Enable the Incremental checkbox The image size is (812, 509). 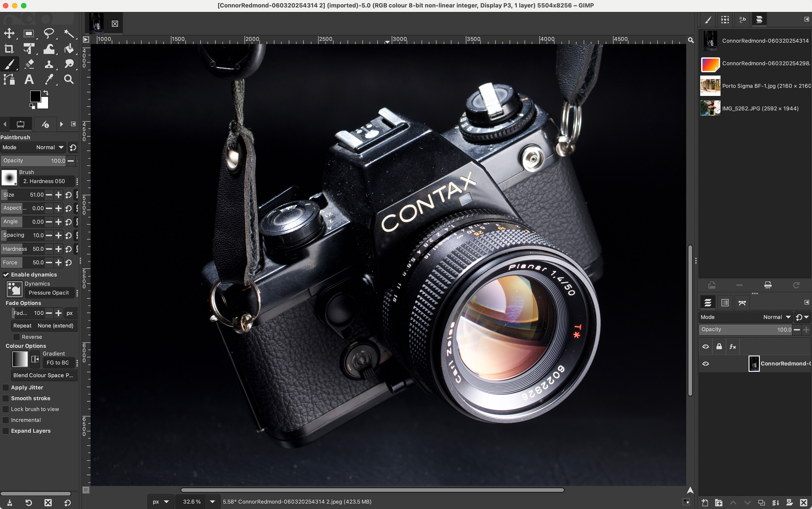(x=6, y=420)
